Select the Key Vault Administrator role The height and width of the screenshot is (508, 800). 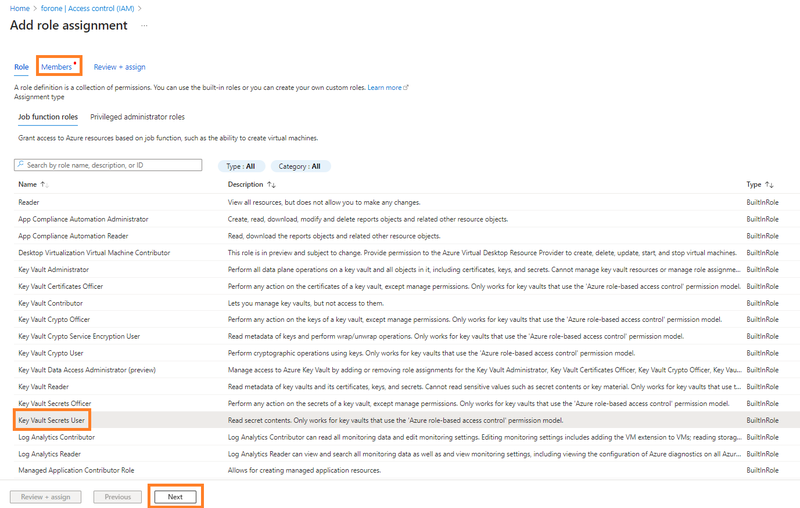click(x=53, y=270)
